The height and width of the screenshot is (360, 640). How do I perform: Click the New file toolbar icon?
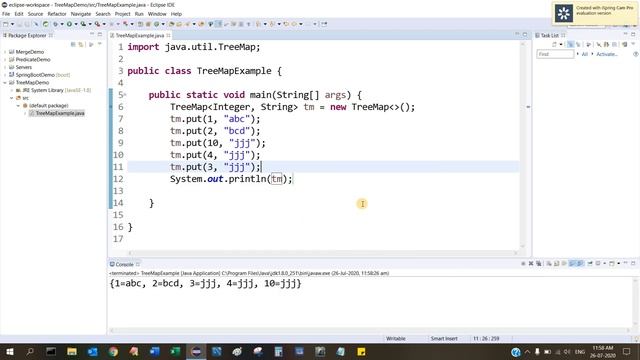tap(6, 24)
